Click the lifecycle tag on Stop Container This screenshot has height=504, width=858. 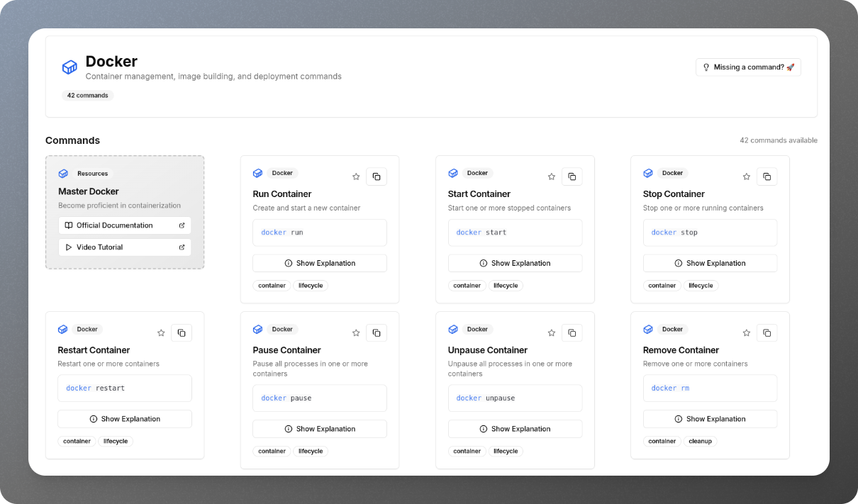click(x=701, y=286)
